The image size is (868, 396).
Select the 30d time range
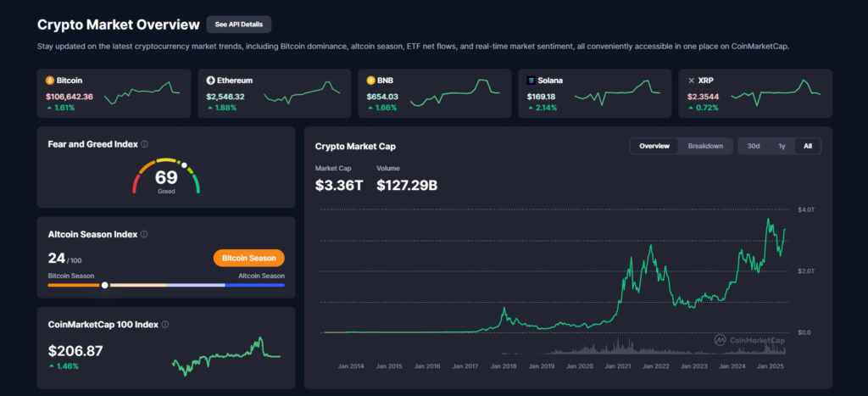754,146
